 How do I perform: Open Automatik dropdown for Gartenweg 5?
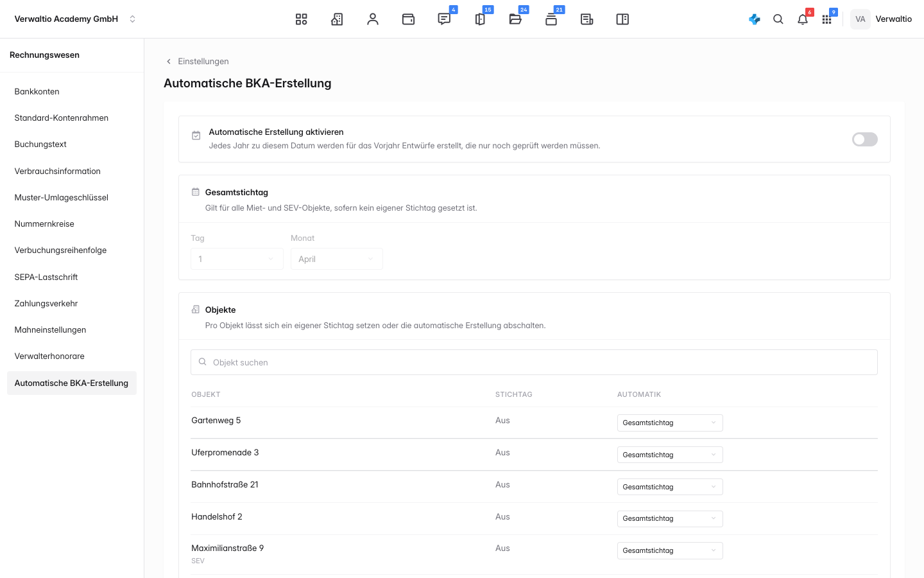coord(670,423)
